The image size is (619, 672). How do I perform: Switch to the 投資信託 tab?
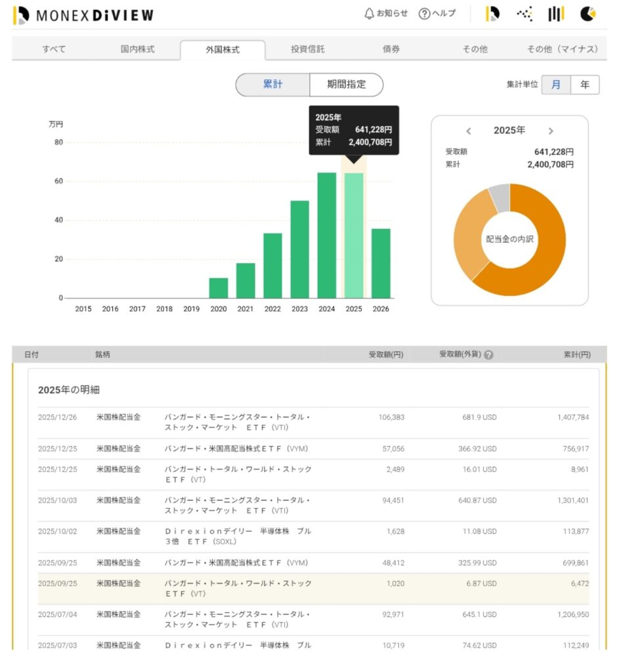tap(307, 49)
